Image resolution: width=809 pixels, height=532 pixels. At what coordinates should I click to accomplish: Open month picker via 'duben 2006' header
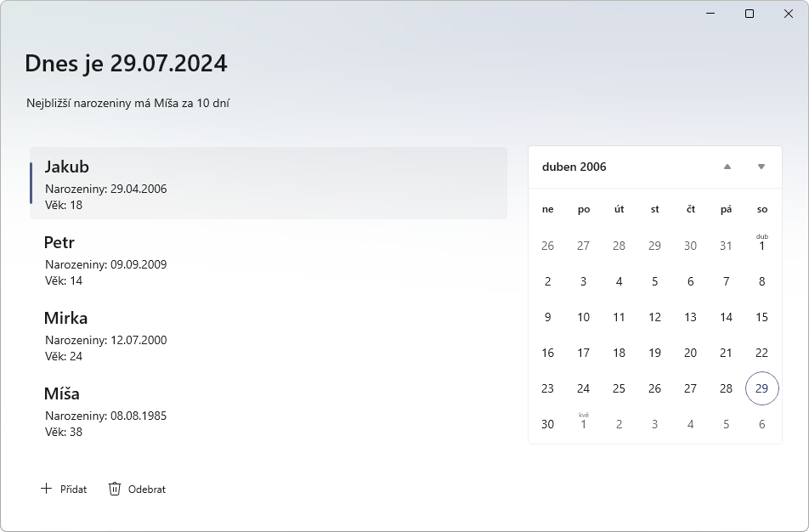(x=574, y=167)
